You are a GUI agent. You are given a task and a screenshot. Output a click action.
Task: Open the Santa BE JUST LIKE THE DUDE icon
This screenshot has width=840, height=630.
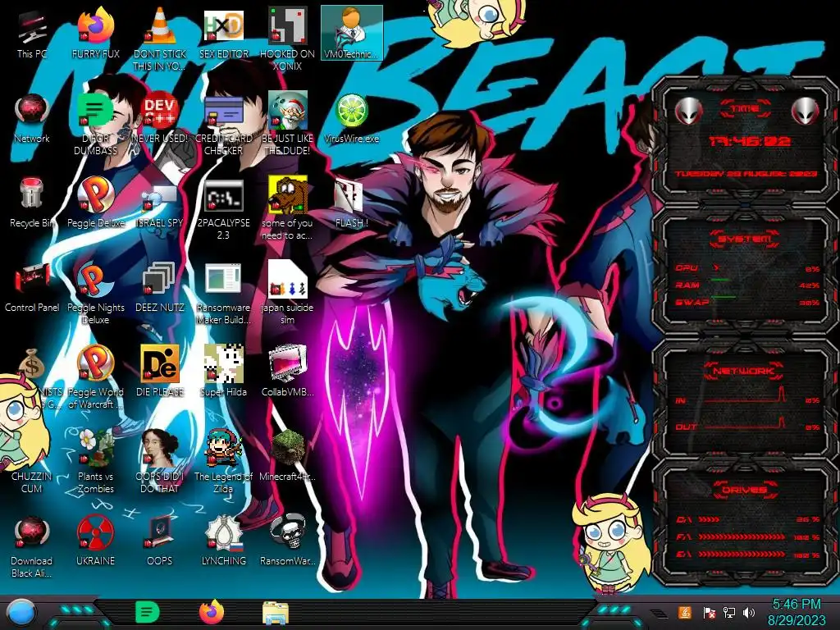(x=287, y=111)
